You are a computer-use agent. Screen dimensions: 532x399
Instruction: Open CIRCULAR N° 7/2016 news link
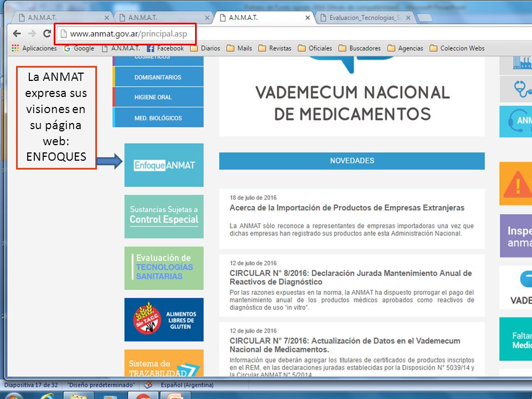coord(345,345)
